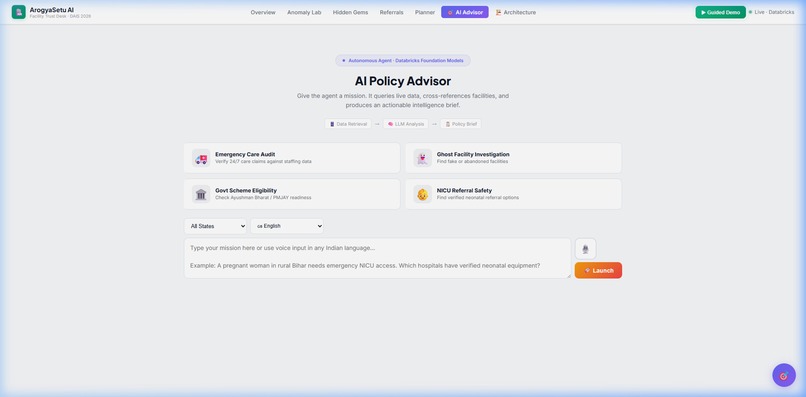Screen dimensions: 806x397
Task: Choose the Emergency Care Audit mission title
Action: click(x=245, y=154)
